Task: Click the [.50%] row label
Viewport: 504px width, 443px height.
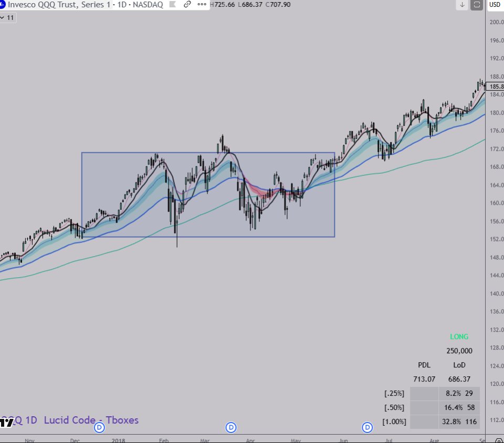Action: pyautogui.click(x=394, y=407)
